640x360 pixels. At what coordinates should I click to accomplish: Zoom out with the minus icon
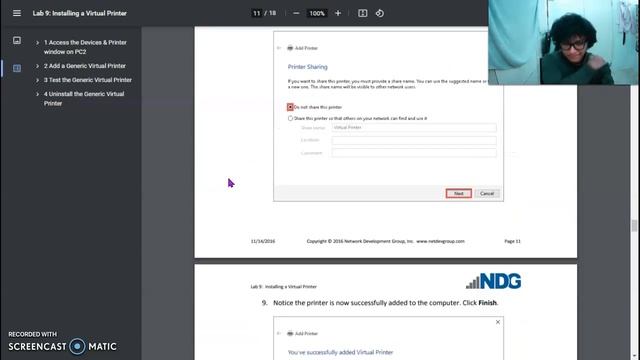[296, 13]
